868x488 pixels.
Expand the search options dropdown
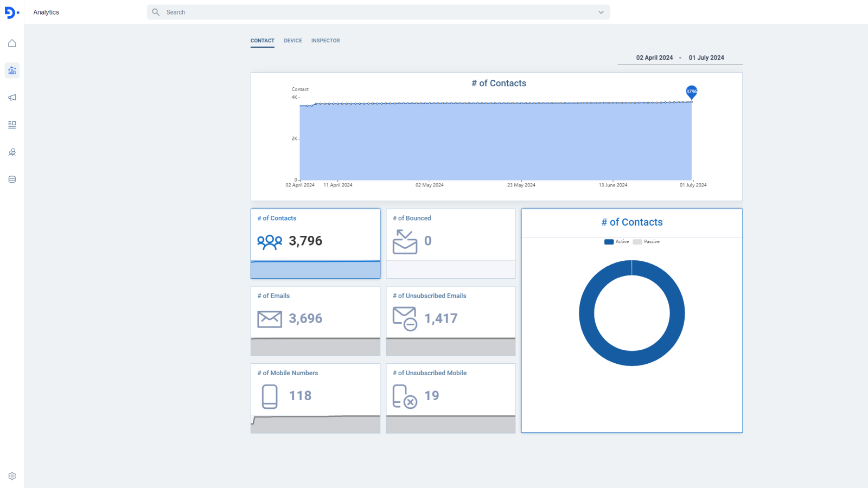pos(601,12)
